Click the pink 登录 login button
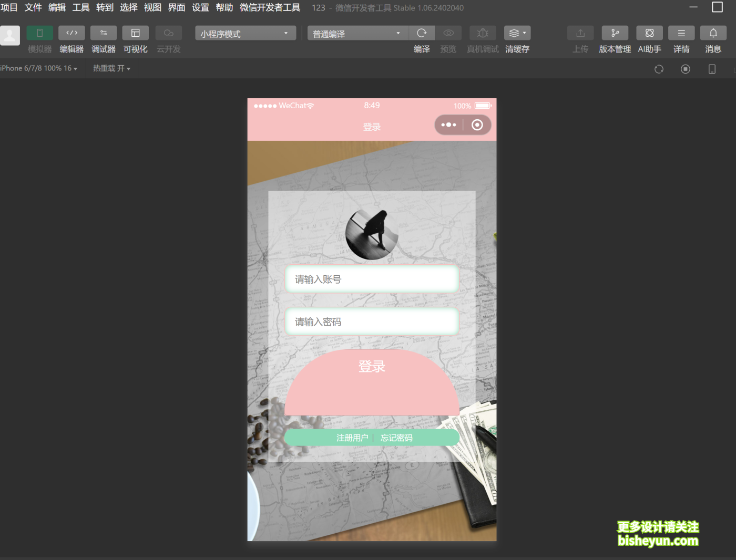Image resolution: width=736 pixels, height=560 pixels. tap(372, 383)
